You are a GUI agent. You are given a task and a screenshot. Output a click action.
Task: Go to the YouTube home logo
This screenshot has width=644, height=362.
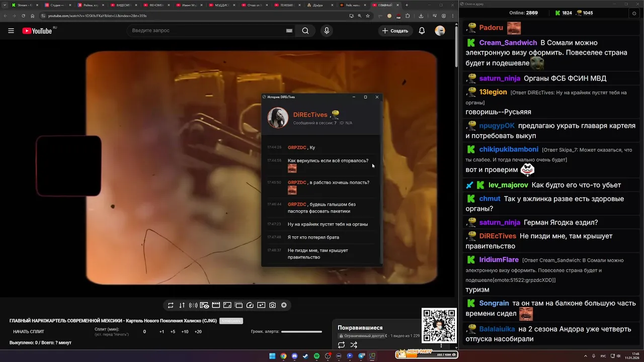tap(37, 31)
